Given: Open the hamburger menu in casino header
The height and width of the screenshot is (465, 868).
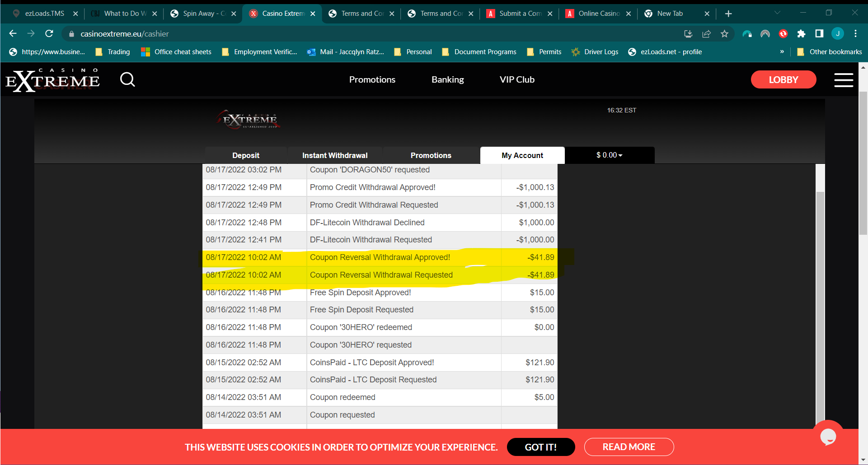Looking at the screenshot, I should tap(844, 80).
